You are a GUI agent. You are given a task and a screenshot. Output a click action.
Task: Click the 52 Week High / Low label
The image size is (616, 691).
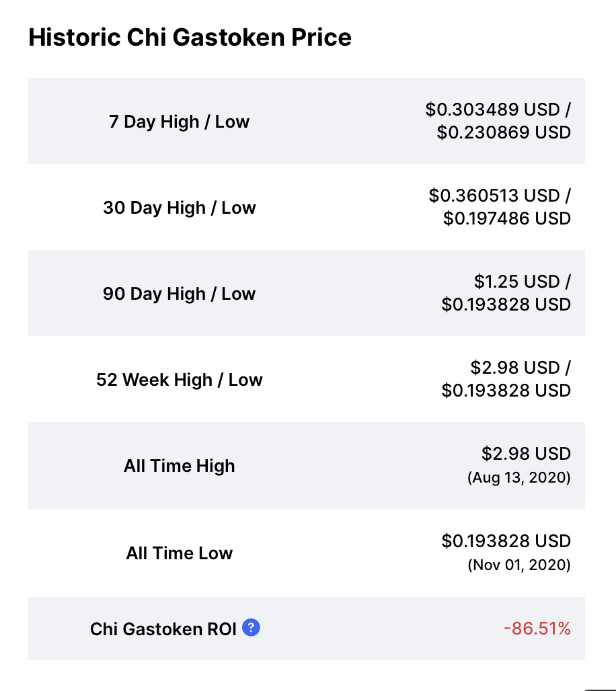(x=179, y=379)
